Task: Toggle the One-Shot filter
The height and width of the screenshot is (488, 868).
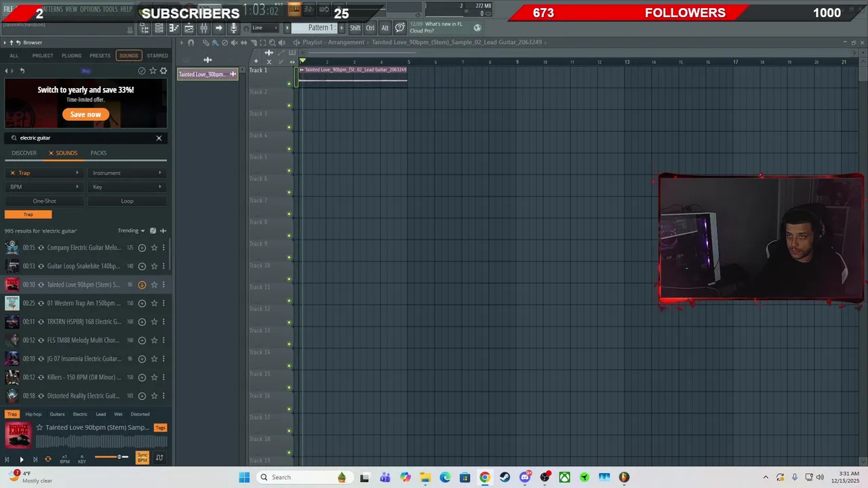Action: pos(45,201)
